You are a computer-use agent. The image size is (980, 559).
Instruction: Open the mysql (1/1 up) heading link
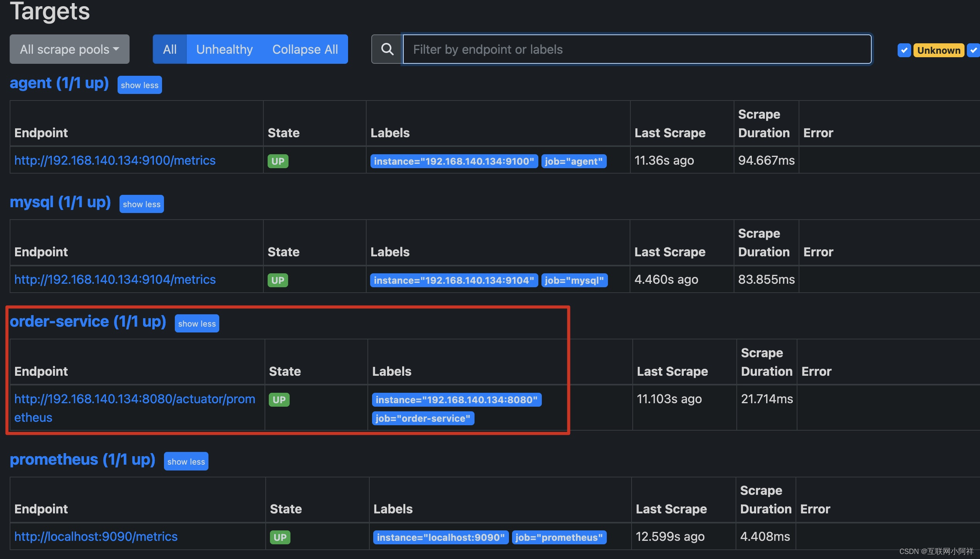pos(60,202)
